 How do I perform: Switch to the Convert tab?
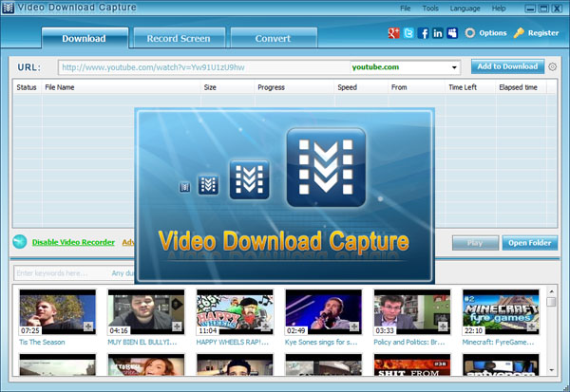[274, 38]
